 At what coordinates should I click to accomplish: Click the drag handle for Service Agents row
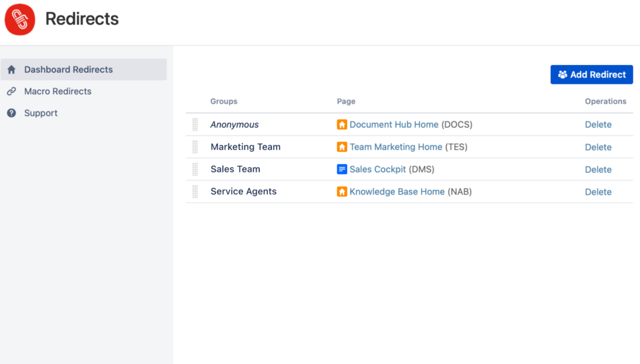point(195,192)
